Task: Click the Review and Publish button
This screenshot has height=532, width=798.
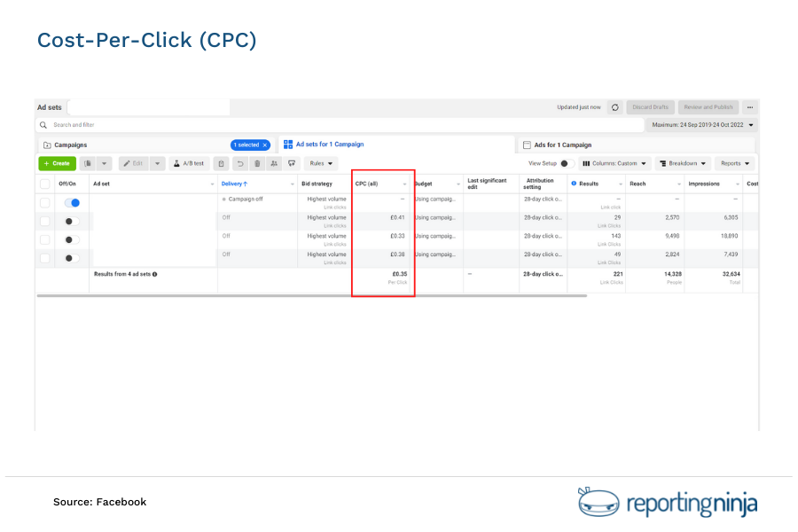Action: click(x=708, y=106)
